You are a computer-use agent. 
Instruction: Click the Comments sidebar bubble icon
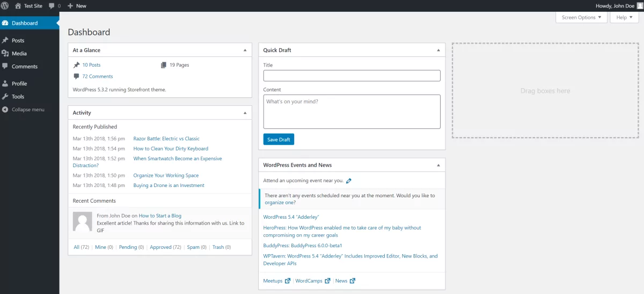[x=5, y=66]
